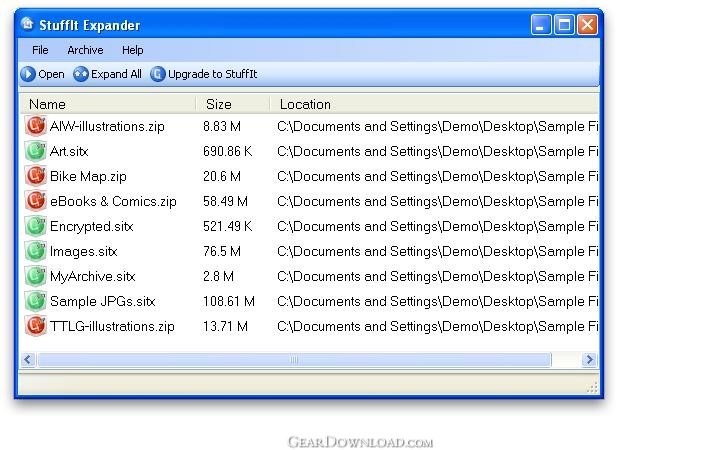Screen dimensions: 720x450
Task: Click the size value 58.49 M
Action: point(225,201)
